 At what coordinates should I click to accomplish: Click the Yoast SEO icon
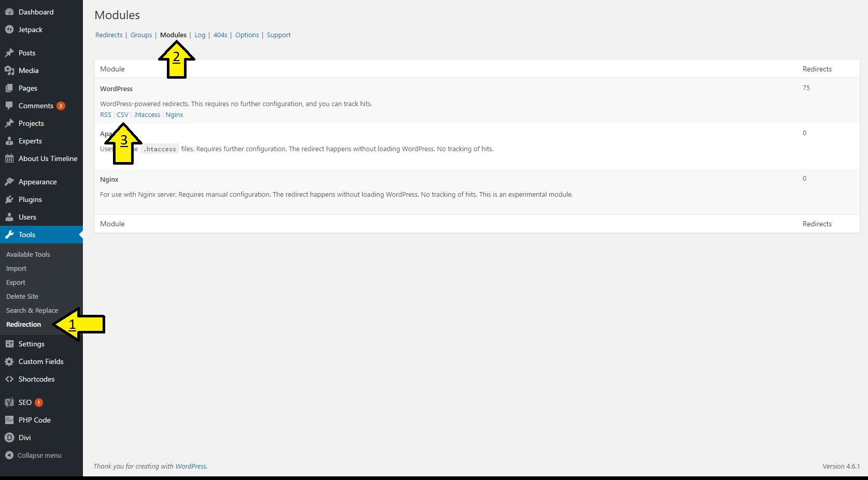coord(9,402)
